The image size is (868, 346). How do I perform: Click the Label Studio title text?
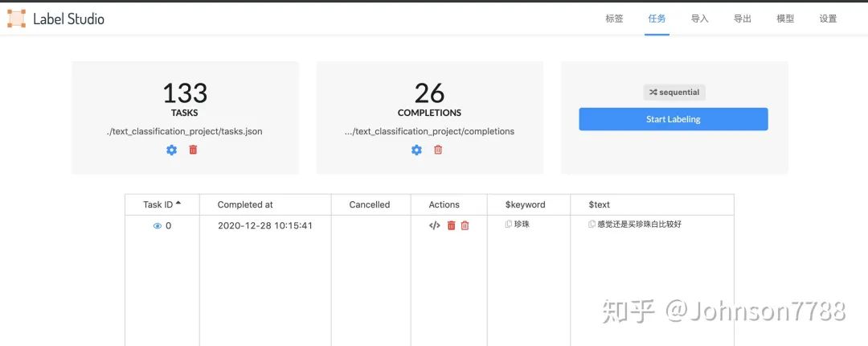tap(68, 19)
